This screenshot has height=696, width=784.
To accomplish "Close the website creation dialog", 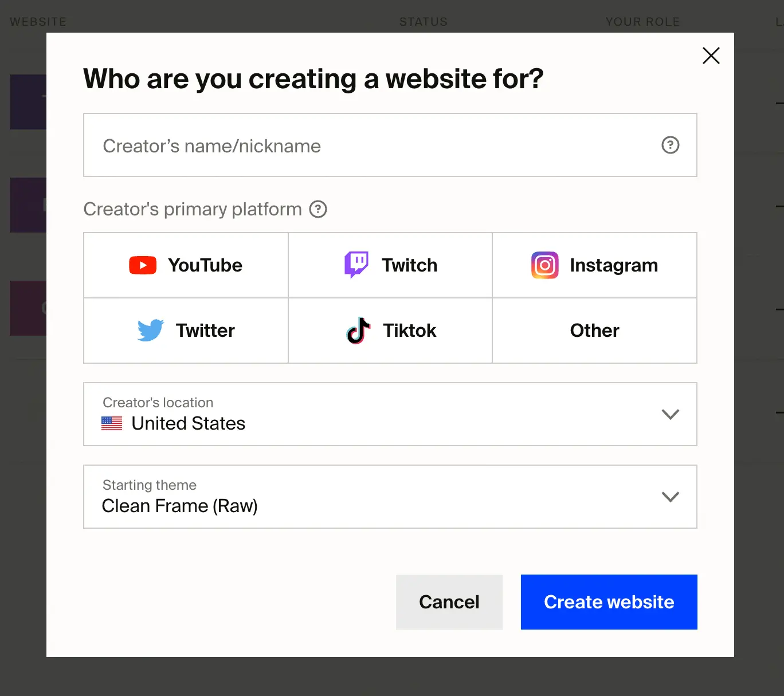I will (711, 56).
